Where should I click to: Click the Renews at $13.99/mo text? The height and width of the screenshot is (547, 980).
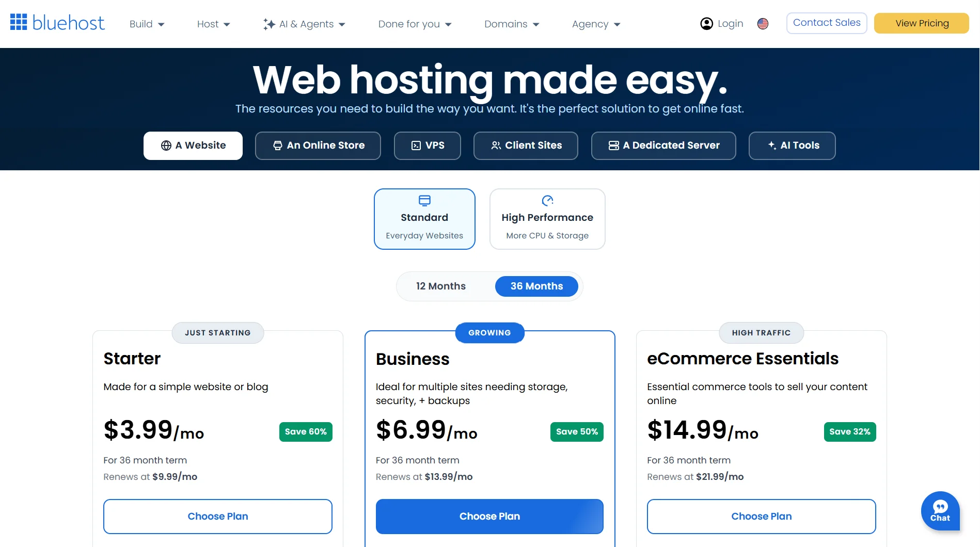[424, 477]
